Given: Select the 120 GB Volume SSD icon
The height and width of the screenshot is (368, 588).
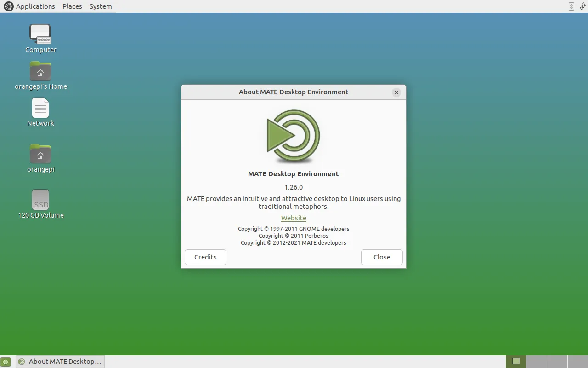Looking at the screenshot, I should point(40,200).
